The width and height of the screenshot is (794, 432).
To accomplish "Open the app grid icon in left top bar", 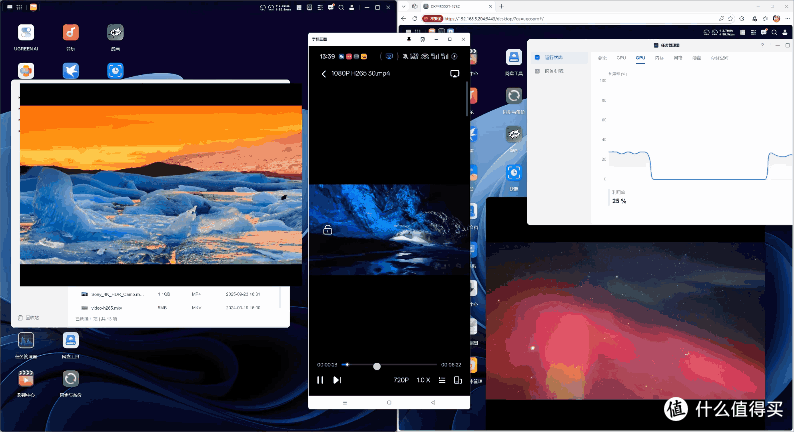I will (19, 7).
